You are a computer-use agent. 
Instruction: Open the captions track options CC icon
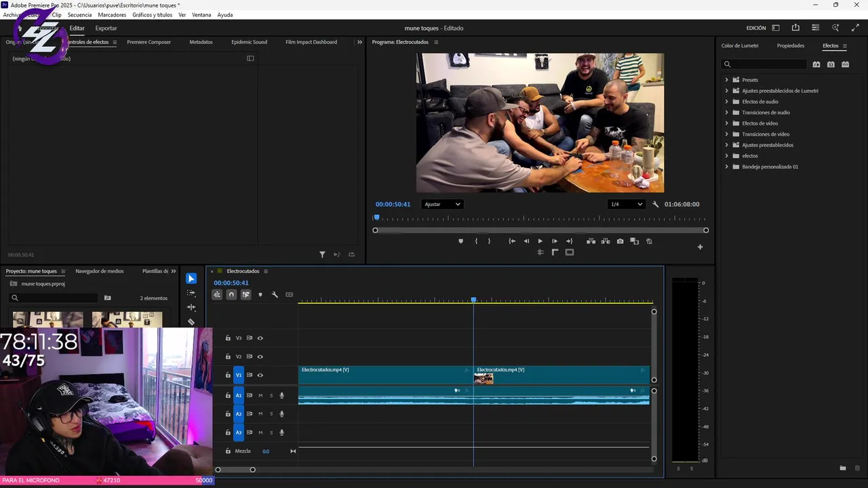[x=290, y=295]
